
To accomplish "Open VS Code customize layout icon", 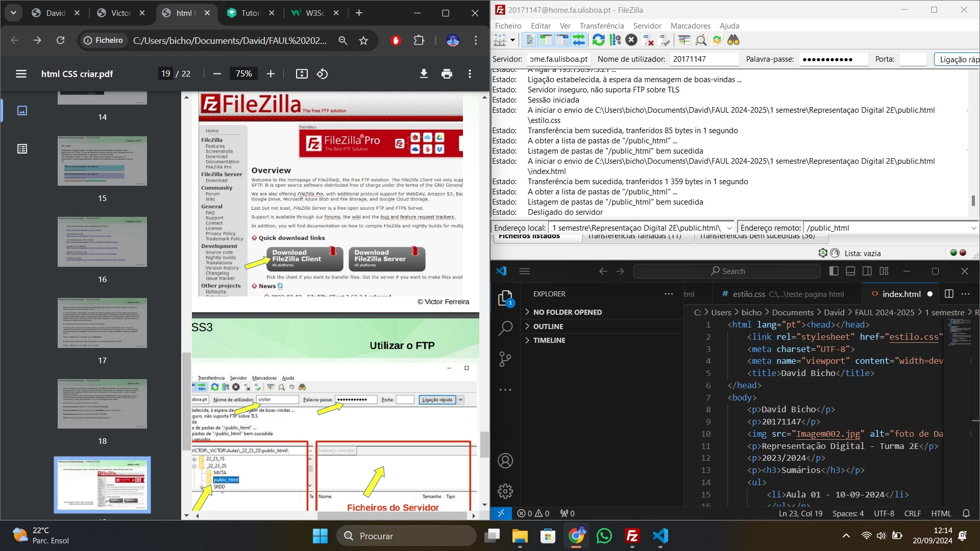I will coord(884,271).
